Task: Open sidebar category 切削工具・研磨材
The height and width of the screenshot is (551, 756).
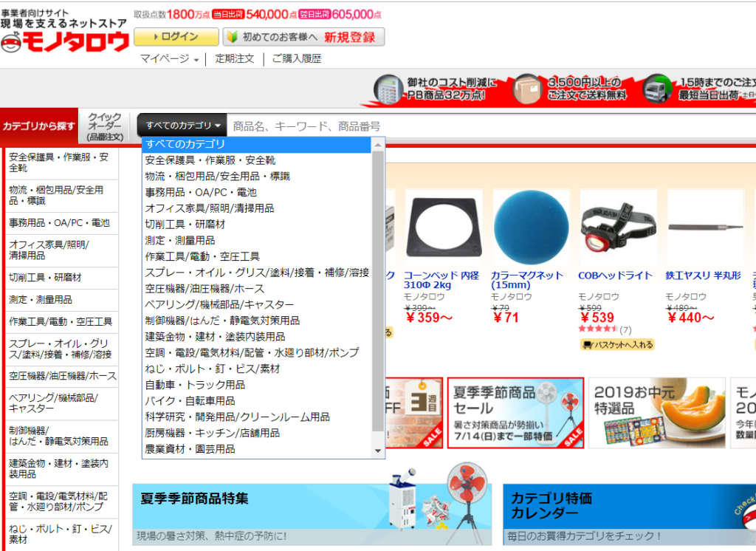Action: (61, 278)
